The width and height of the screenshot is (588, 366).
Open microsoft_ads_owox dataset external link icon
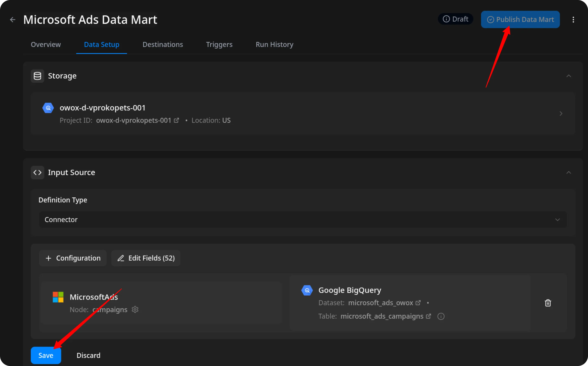click(x=418, y=303)
